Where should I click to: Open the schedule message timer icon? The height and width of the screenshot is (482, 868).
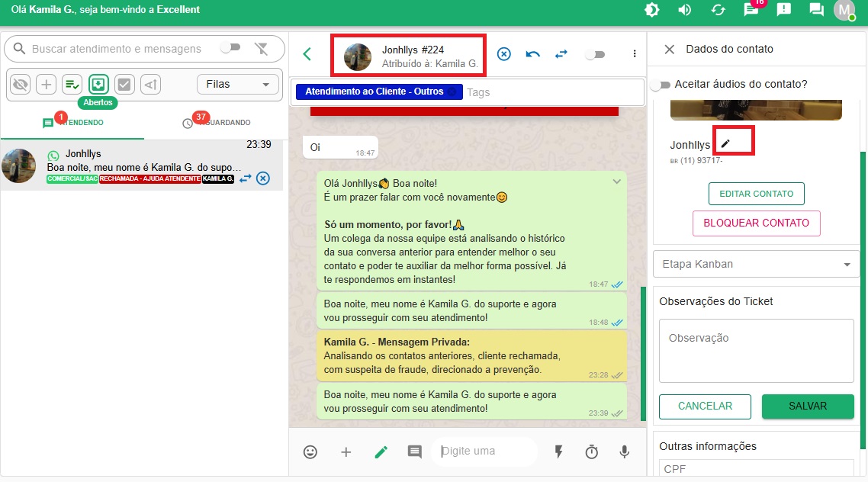coord(592,451)
